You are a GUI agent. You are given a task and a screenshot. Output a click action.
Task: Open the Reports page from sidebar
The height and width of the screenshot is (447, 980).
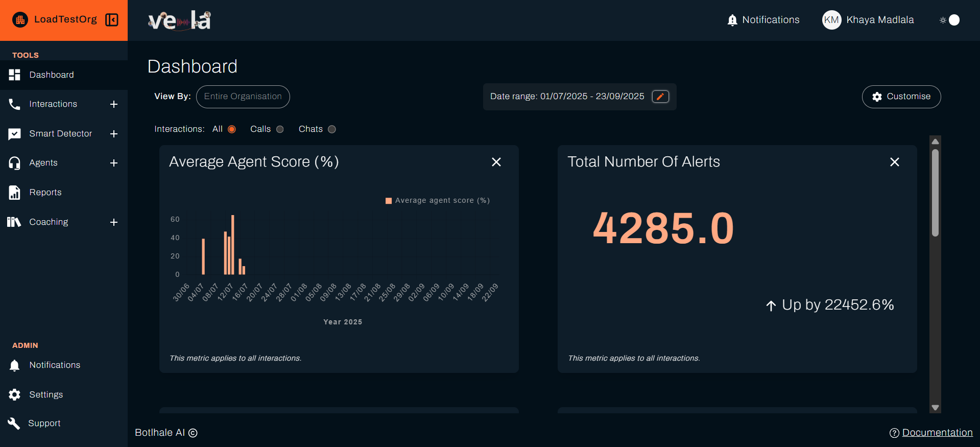tap(45, 193)
